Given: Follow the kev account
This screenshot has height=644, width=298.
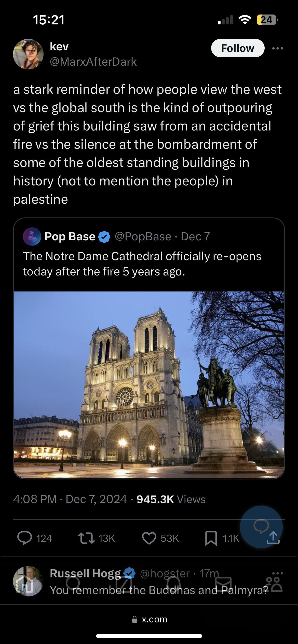Looking at the screenshot, I should pos(238,48).
